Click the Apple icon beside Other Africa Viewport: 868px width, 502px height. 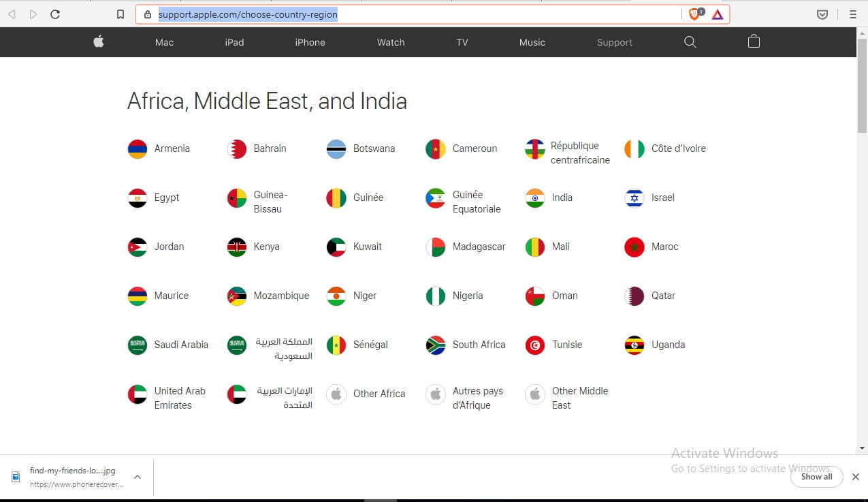(336, 394)
